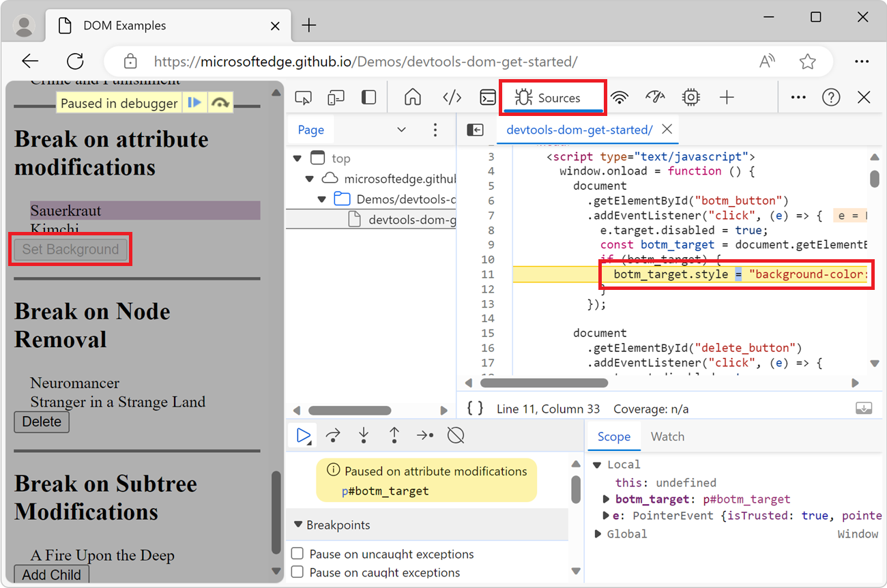Click the Delete button
887x588 pixels.
pos(42,422)
